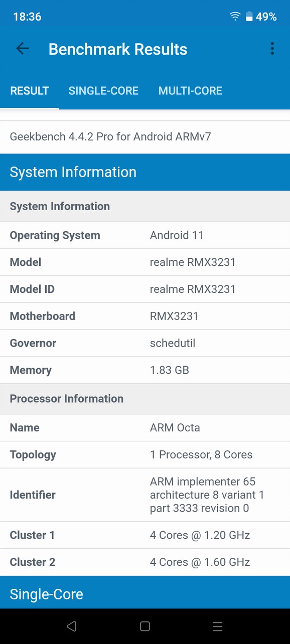Tap the 49% battery percentage
The height and width of the screenshot is (644, 290).
266,17
